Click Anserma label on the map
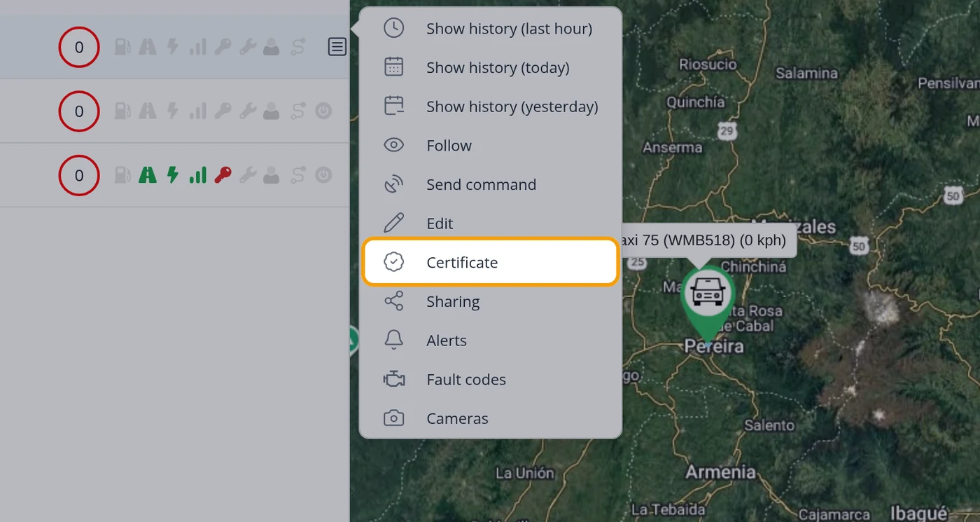This screenshot has width=980, height=522. pos(673,148)
